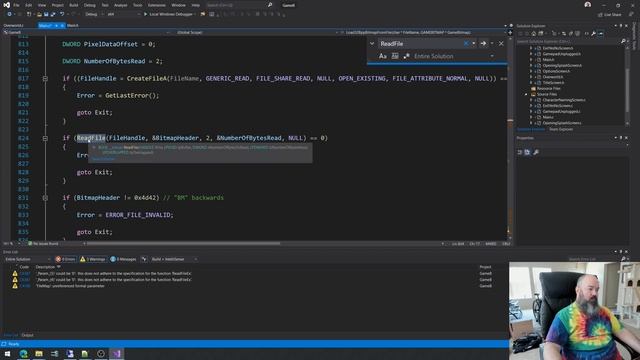Clear the ReadFile search text
The height and width of the screenshot is (360, 640).
click(466, 43)
